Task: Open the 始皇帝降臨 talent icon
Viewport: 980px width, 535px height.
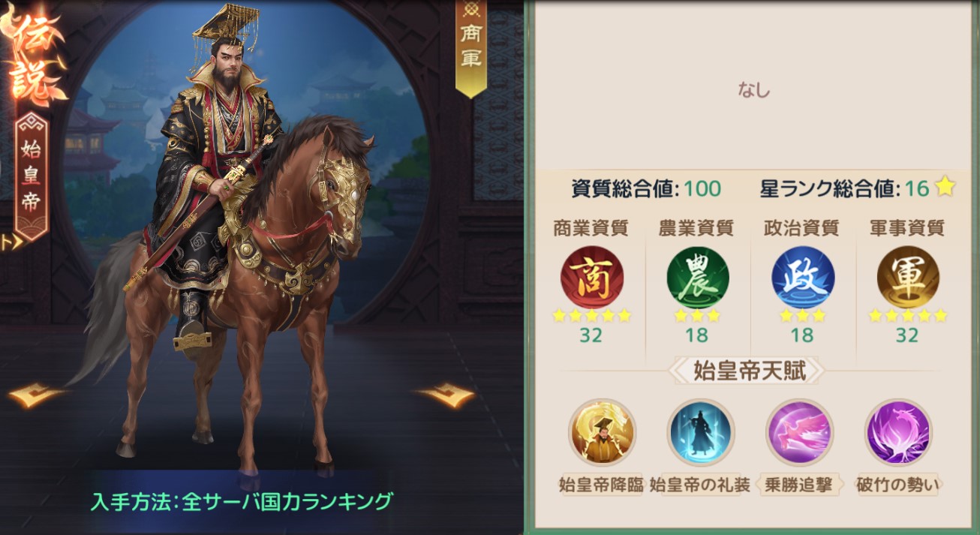Action: pyautogui.click(x=602, y=433)
